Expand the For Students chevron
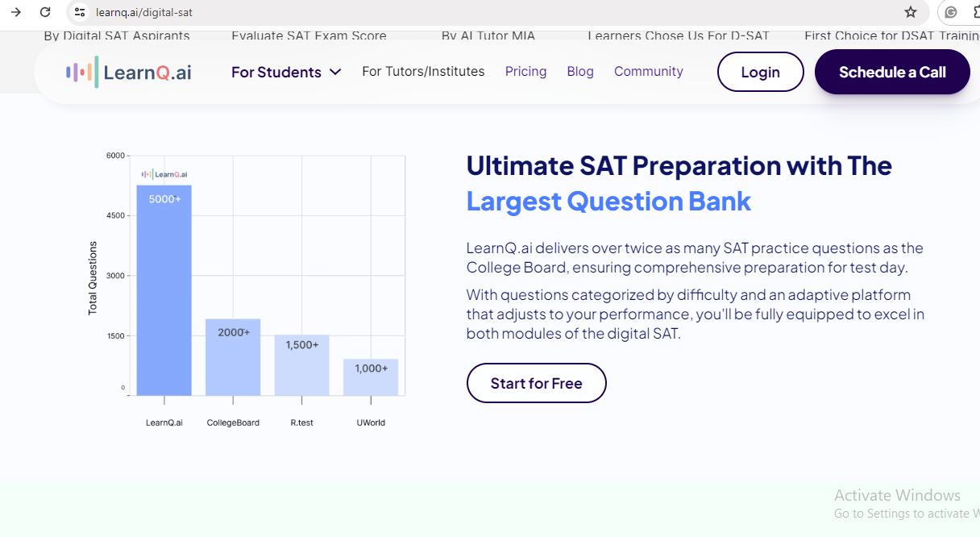This screenshot has width=980, height=537. click(x=335, y=72)
